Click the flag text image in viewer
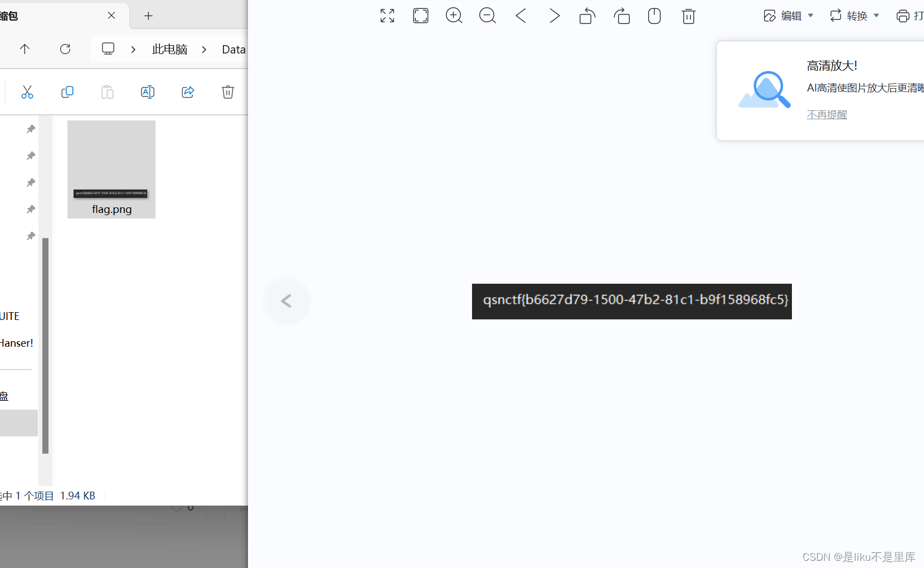This screenshot has width=924, height=568. pos(632,302)
